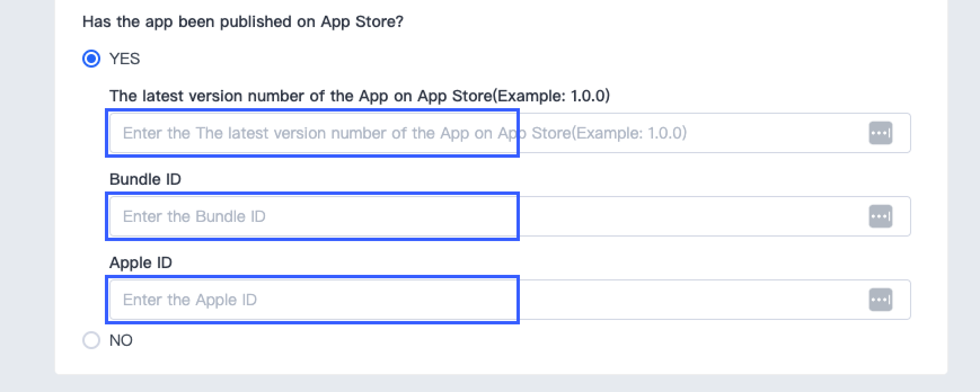This screenshot has height=392, width=980.
Task: Click the autofill icon in Bundle ID field
Action: 880,216
